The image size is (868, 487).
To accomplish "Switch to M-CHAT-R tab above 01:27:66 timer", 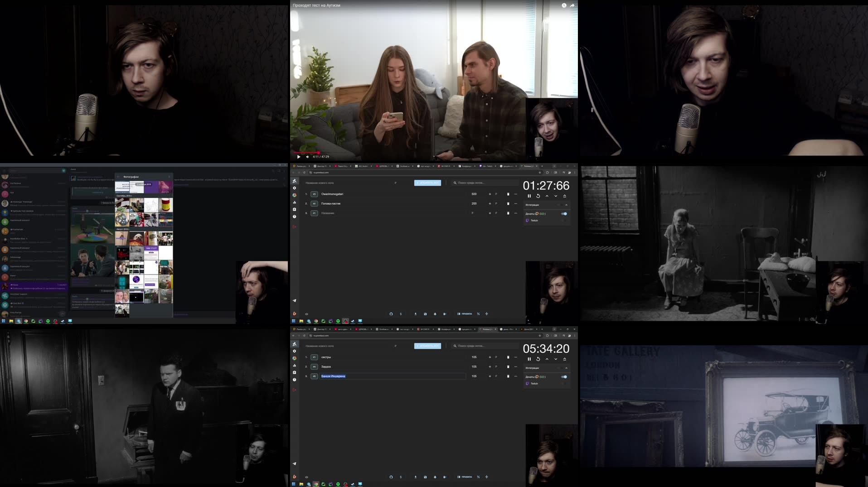I will click(x=446, y=166).
